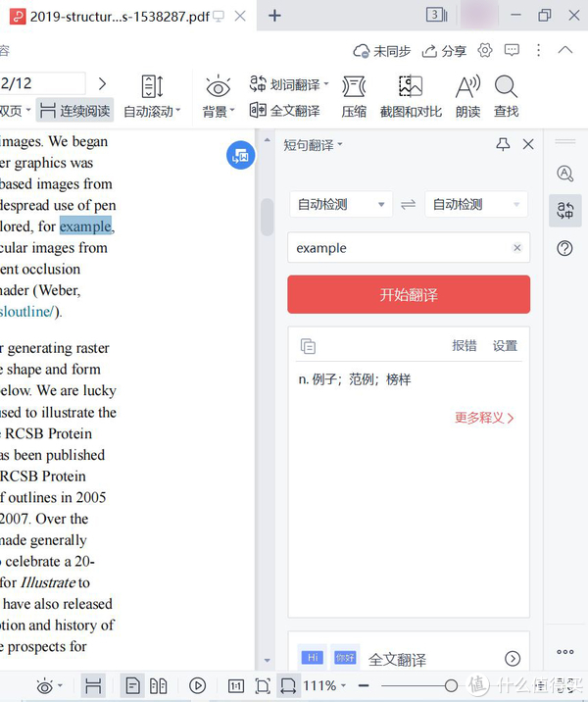
Task: Open the 111% zoom level dropdown
Action: [324, 685]
